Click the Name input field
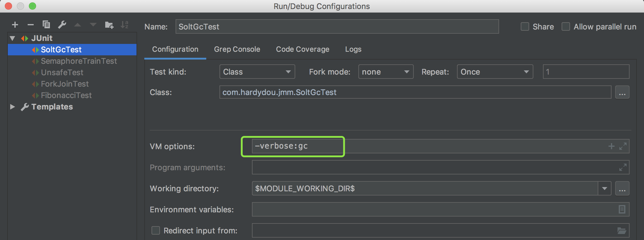Viewport: 644px width, 240px height. click(337, 27)
